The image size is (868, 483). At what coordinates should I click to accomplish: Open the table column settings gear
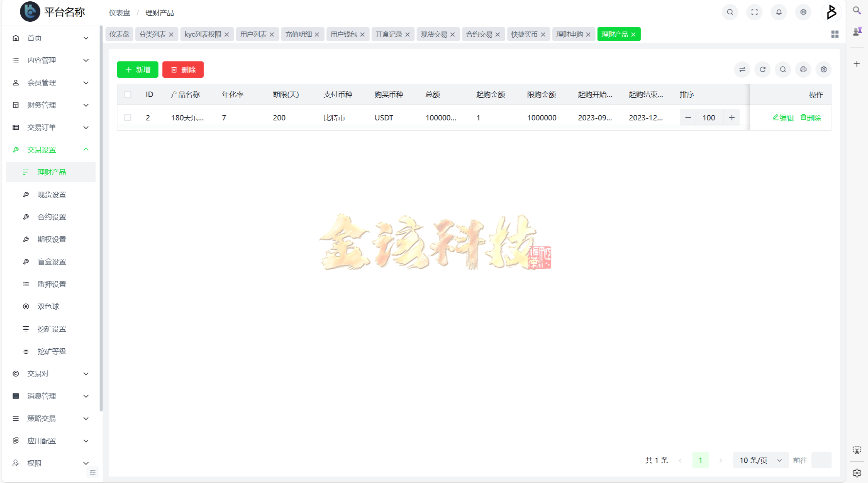click(823, 69)
